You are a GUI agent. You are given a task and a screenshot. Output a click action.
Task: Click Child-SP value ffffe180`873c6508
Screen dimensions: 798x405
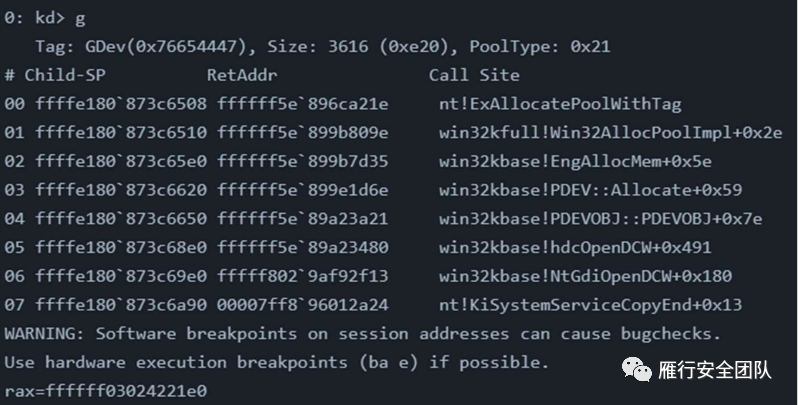121,104
